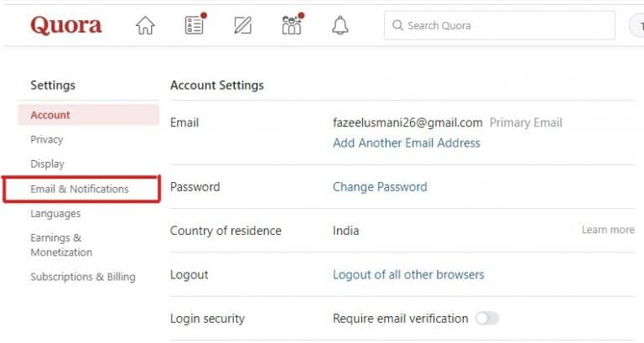Open the Spaces people icon
The height and width of the screenshot is (343, 644).
pos(292,25)
